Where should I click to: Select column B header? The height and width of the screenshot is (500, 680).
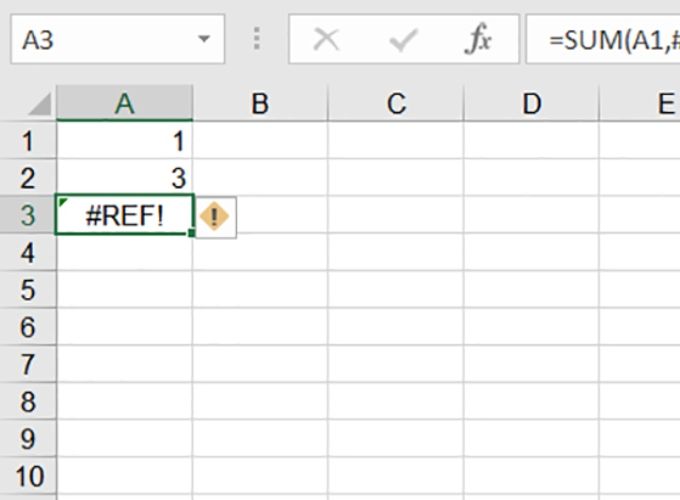260,103
